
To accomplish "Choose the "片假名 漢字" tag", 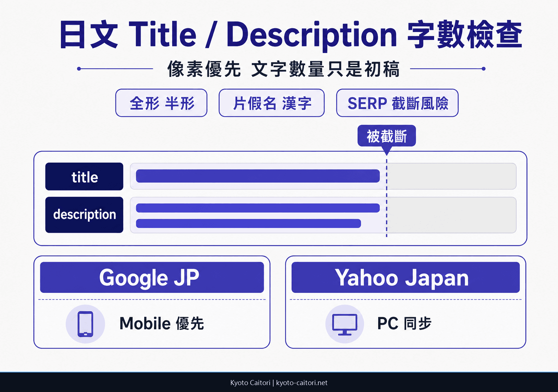I will click(272, 103).
